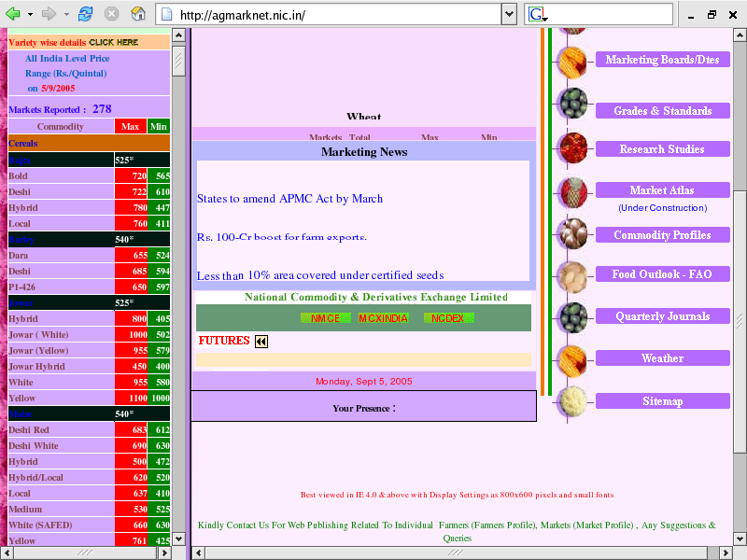Click the rewind icon beside FUTURES
The width and height of the screenshot is (747, 560).
click(261, 342)
